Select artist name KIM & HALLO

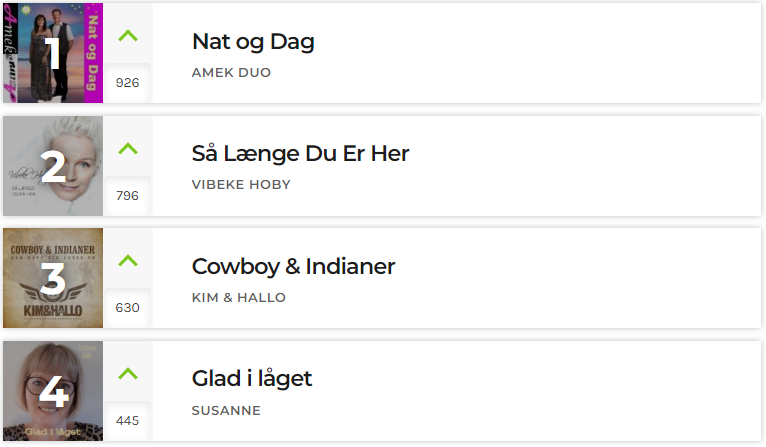[239, 298]
